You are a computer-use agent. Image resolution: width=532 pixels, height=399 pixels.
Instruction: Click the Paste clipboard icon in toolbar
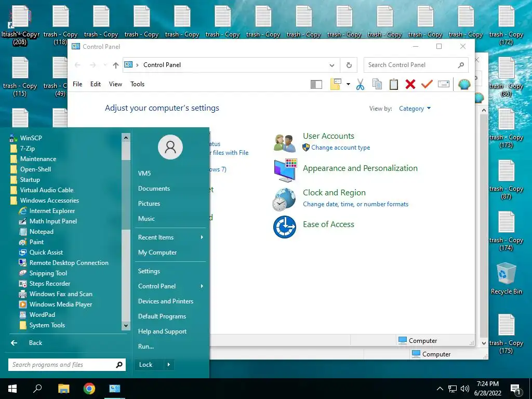(394, 84)
